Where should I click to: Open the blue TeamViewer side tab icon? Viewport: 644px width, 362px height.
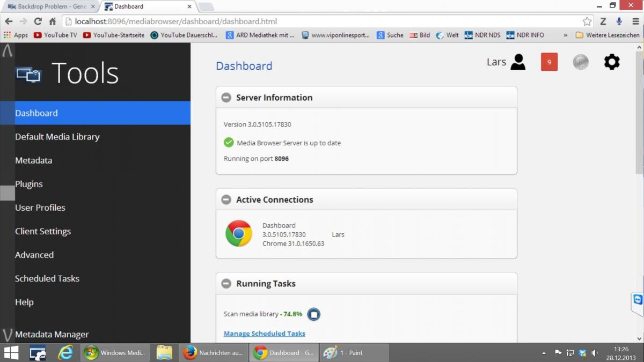pos(638,300)
